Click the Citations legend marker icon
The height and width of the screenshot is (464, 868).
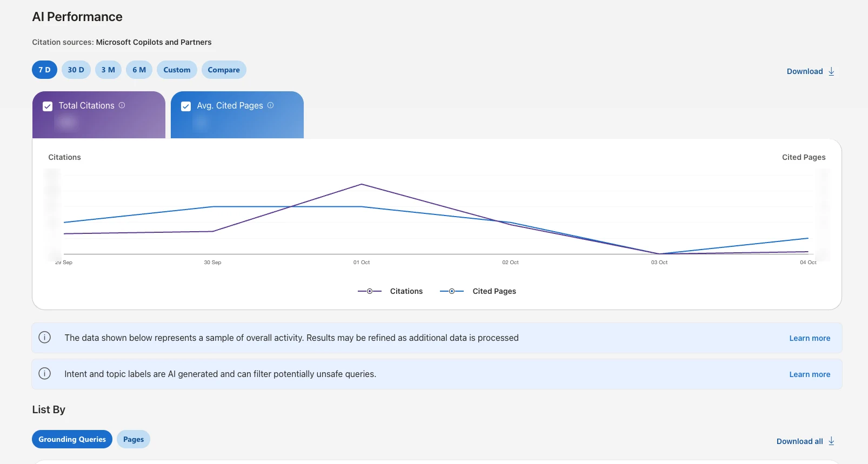pos(370,291)
